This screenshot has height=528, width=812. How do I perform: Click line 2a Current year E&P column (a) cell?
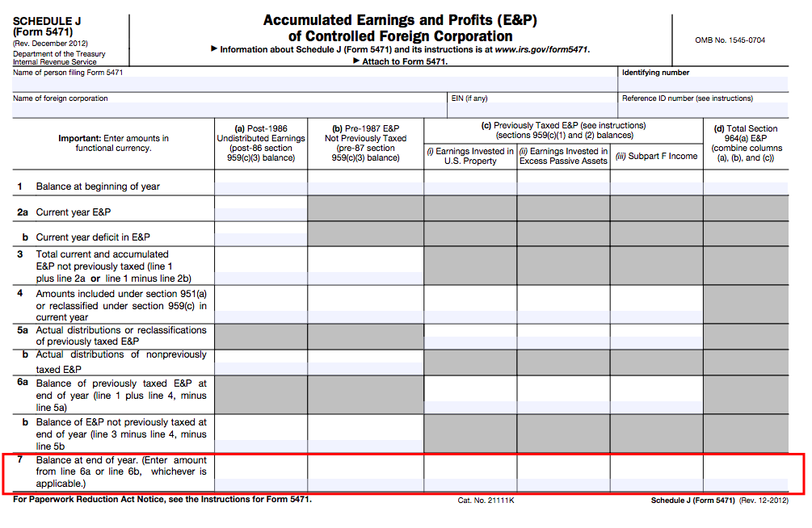click(x=261, y=214)
